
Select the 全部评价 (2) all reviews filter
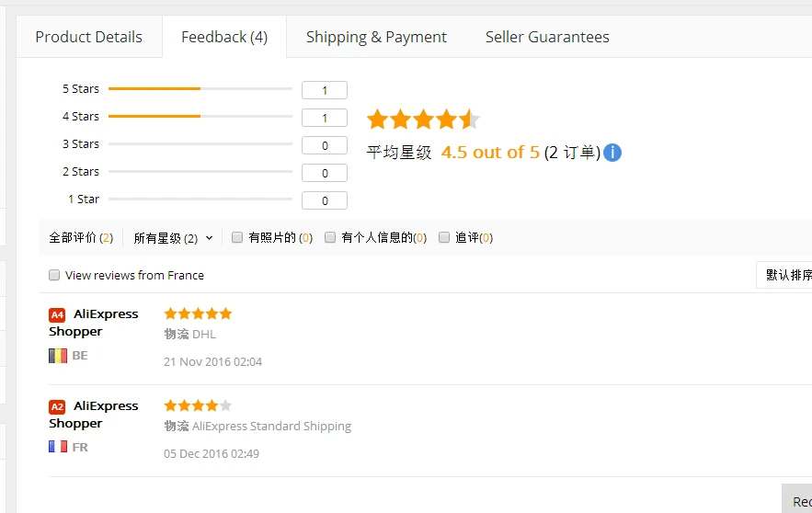point(81,237)
